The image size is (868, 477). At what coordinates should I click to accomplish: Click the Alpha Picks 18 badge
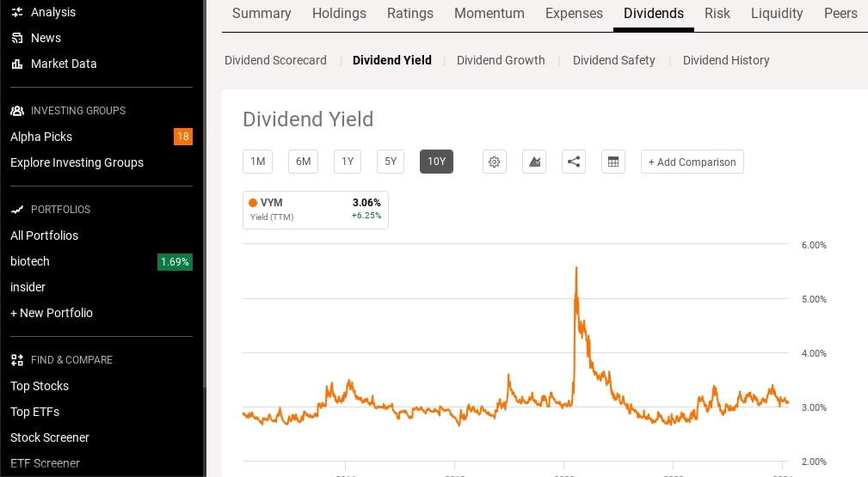point(182,137)
